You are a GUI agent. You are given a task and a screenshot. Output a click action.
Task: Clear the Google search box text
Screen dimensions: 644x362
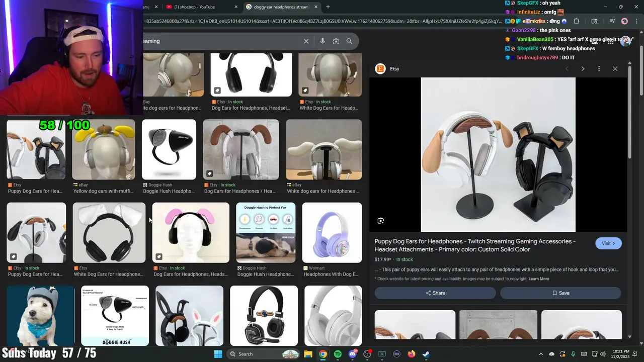pos(306,41)
